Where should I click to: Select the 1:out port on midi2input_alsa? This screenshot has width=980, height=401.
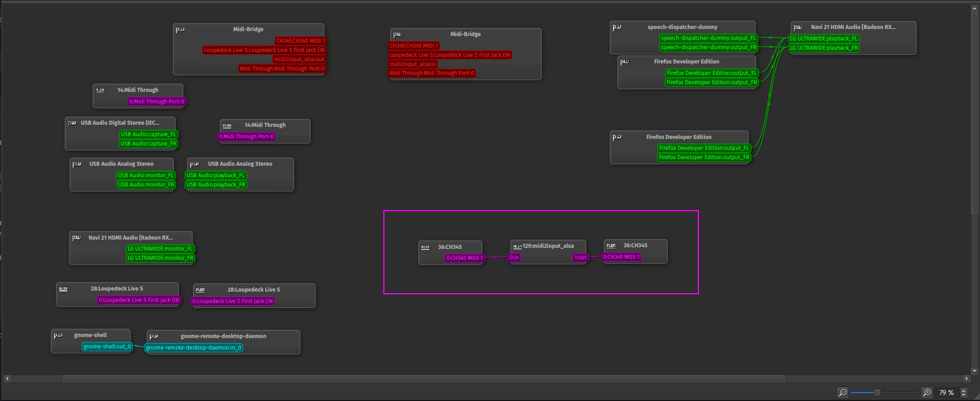point(580,258)
